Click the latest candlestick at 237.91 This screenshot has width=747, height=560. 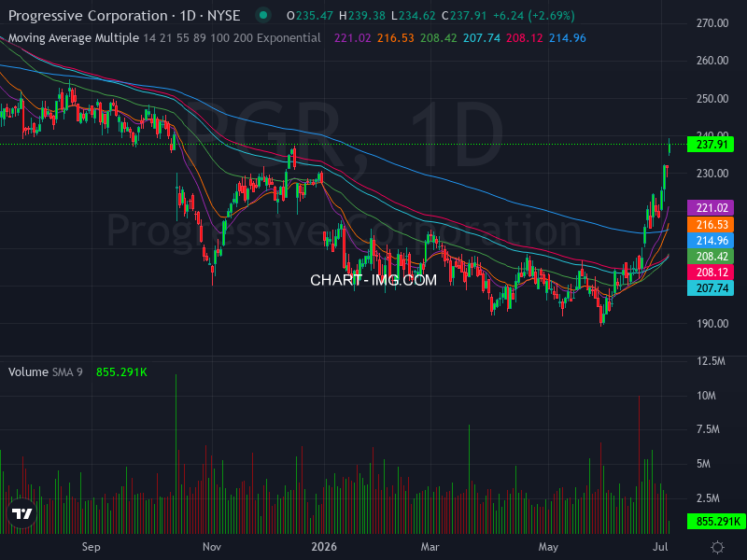[x=669, y=147]
